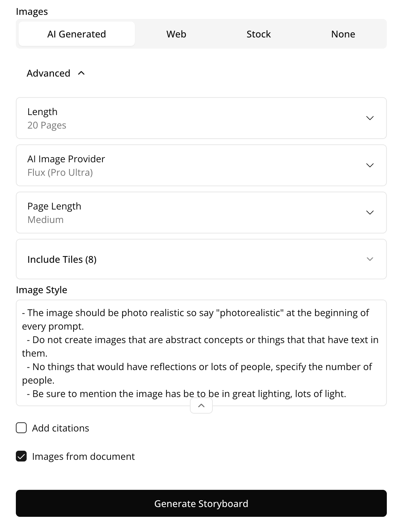Collapse the Image Style text box with the up arrow

(201, 405)
